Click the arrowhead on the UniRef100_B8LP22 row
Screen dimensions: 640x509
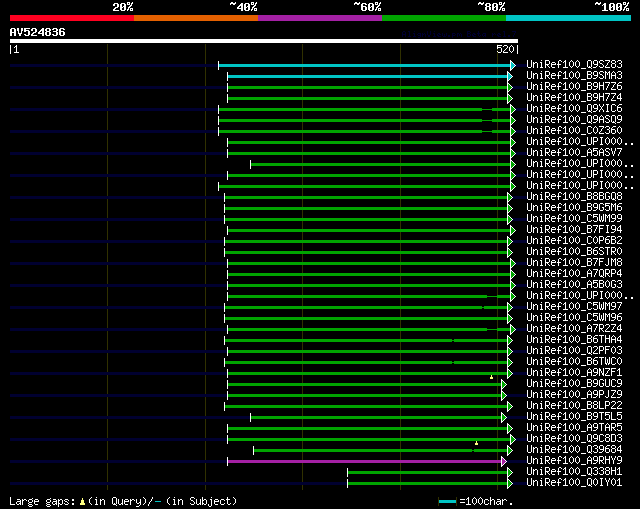click(x=510, y=407)
